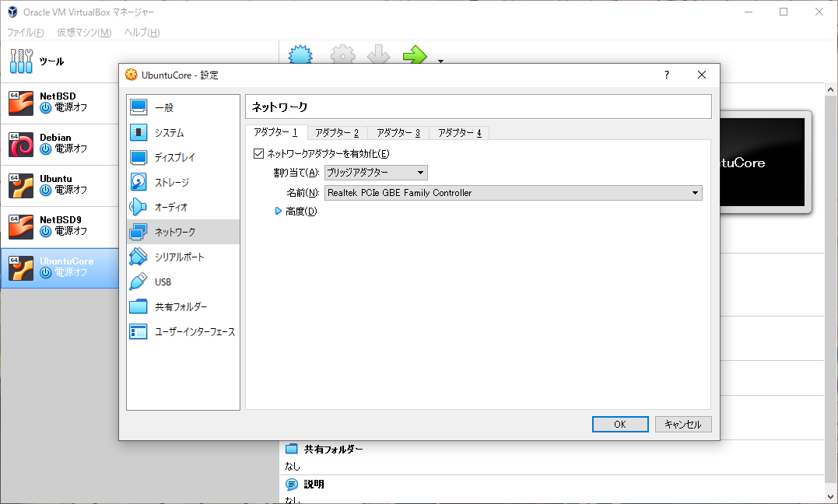838x504 pixels.
Task: Open the 仮想マシン menu
Action: click(85, 33)
